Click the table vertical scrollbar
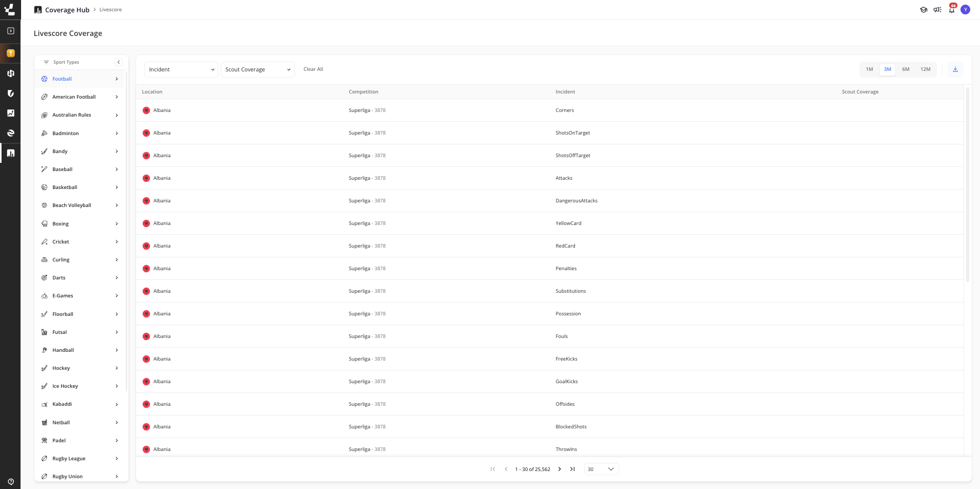Viewport: 980px width, 489px height. click(x=968, y=185)
